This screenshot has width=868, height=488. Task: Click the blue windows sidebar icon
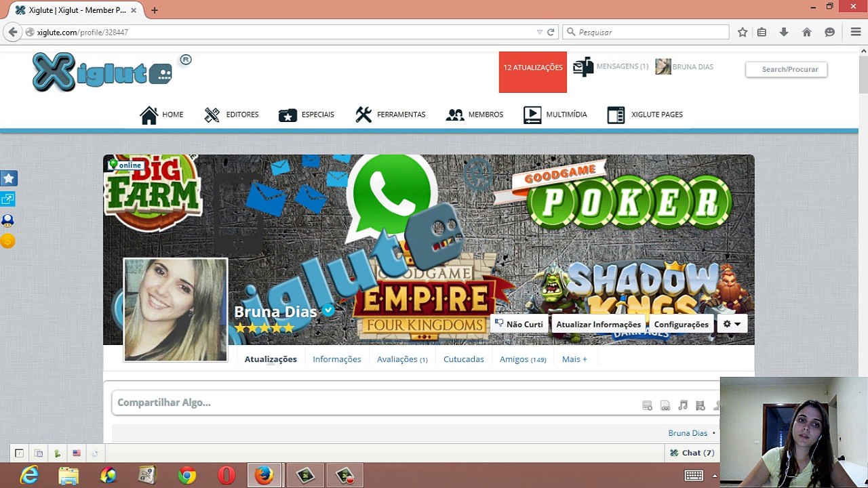tap(8, 199)
